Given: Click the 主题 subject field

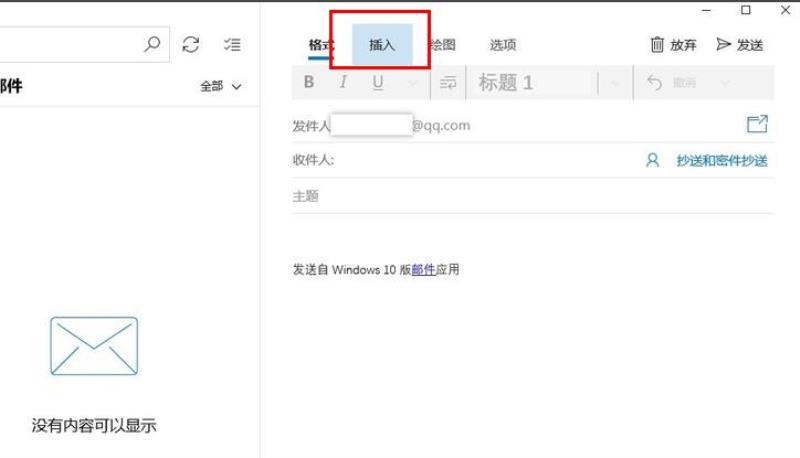Looking at the screenshot, I should pos(533,196).
